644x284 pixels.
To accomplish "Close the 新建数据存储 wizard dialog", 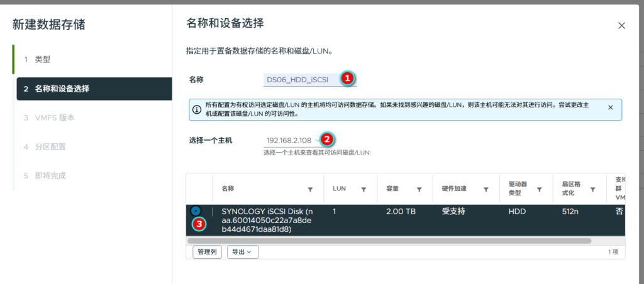I will 621,26.
